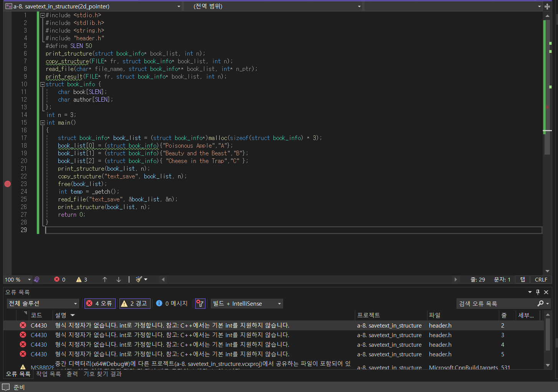Open the IntelliCode health indicator icon
The height and width of the screenshot is (392, 558).
tap(37, 280)
